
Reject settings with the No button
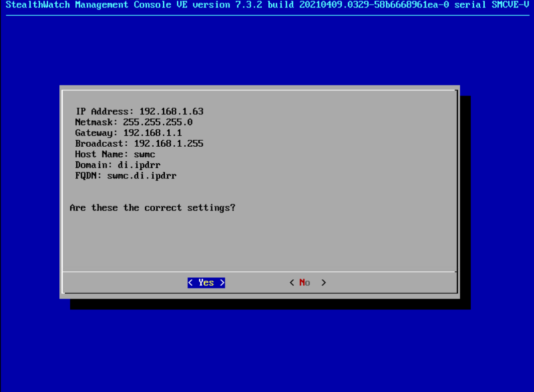coord(308,282)
